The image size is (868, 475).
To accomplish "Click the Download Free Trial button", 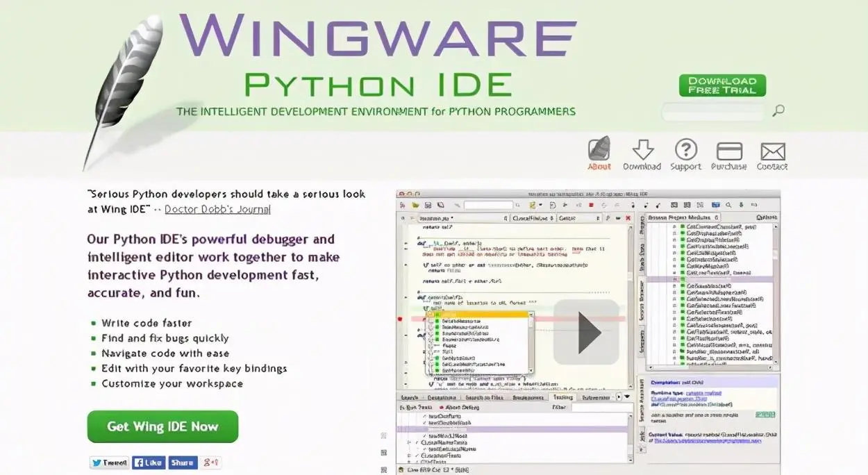I will [x=722, y=85].
